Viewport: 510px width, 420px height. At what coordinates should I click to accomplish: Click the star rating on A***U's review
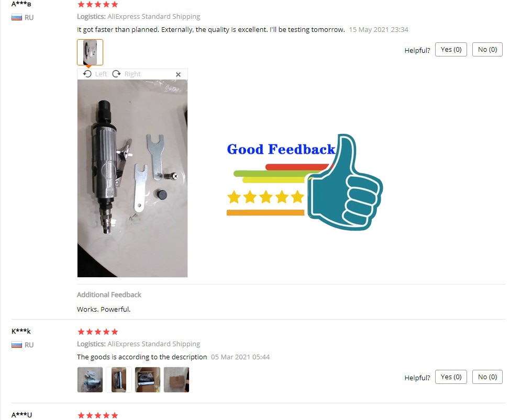[97, 415]
